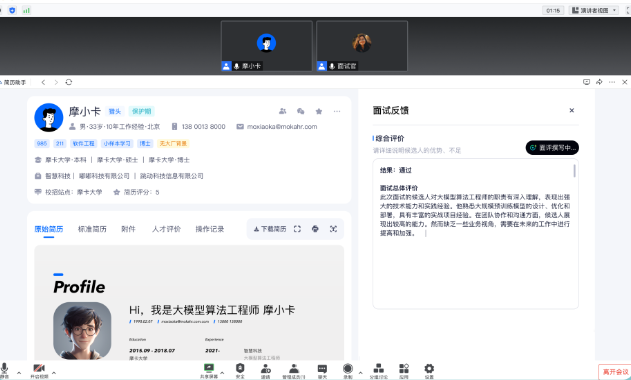Print the resume with printer icon
Screen dimensions: 631x380
coord(315,229)
